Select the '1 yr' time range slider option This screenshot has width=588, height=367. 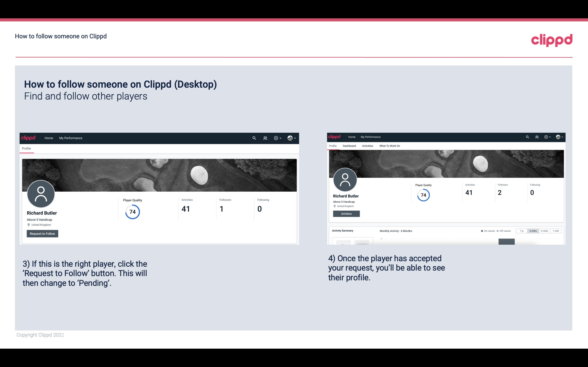pos(522,231)
